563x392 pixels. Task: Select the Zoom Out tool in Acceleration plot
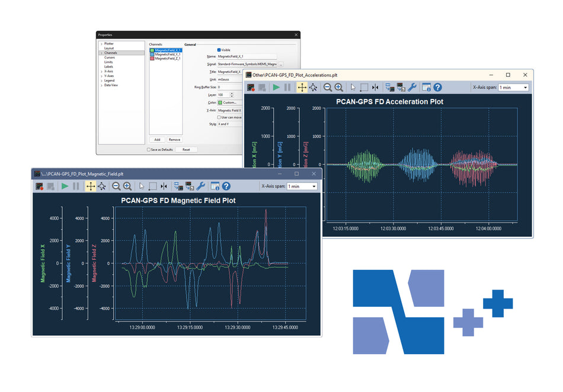click(328, 87)
